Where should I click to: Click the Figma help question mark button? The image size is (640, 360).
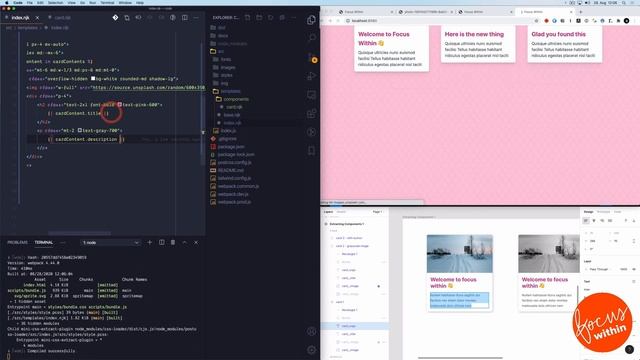pyautogui.click(x=629, y=349)
